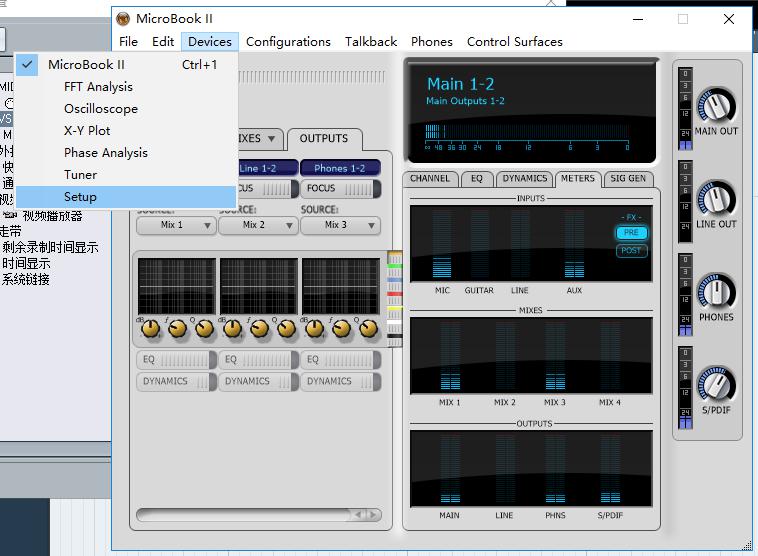Switch to the SIG GEN tab
The width and height of the screenshot is (758, 556).
coord(628,179)
